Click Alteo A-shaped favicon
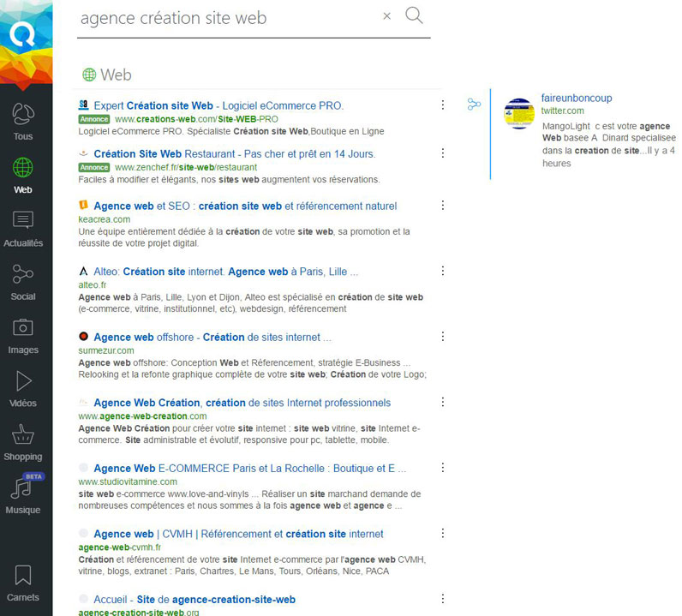The image size is (682, 616). (x=83, y=271)
